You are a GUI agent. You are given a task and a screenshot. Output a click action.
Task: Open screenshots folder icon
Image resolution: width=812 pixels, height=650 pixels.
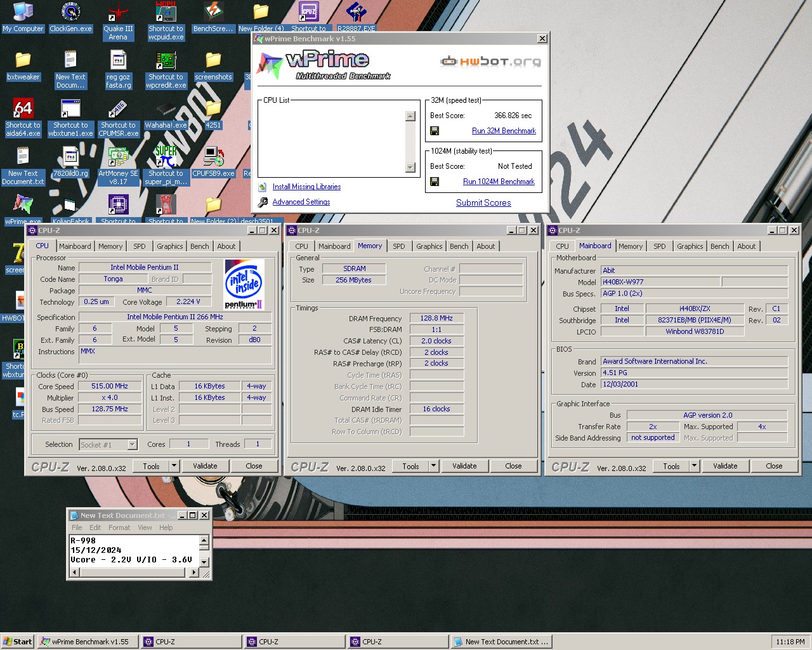point(213,67)
